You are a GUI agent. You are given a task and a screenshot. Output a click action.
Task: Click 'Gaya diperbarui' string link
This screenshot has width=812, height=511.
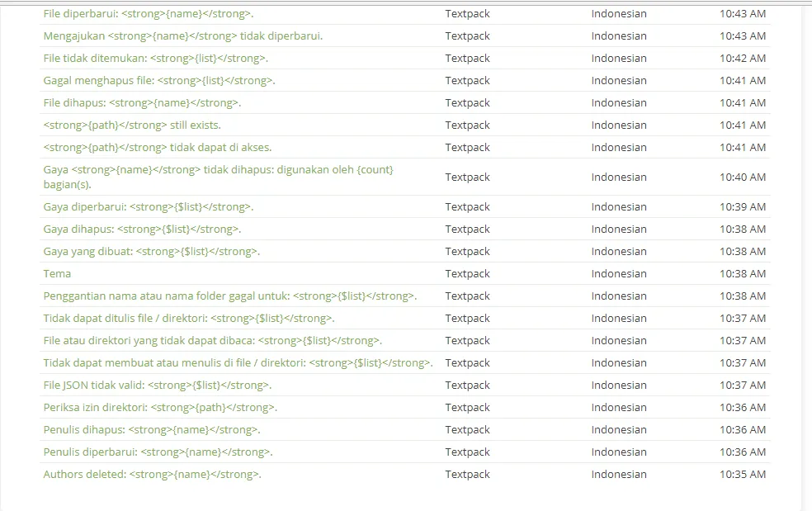[x=148, y=207]
